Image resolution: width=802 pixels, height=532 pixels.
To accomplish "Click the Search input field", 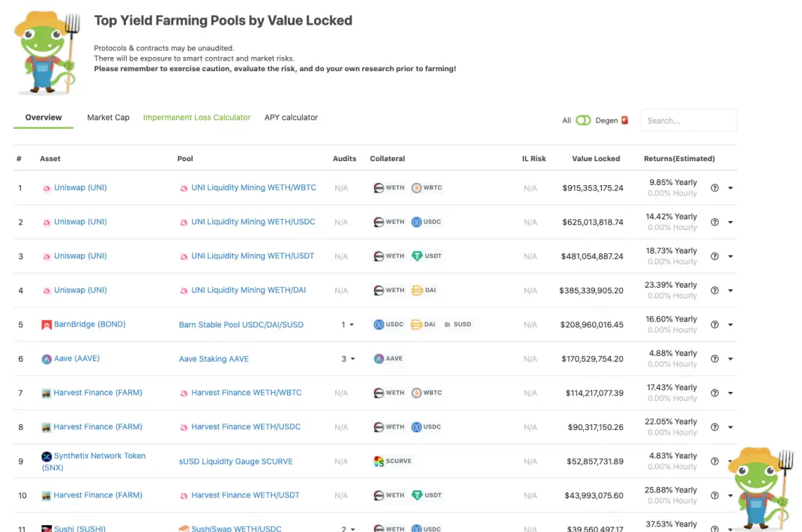I will [x=689, y=120].
